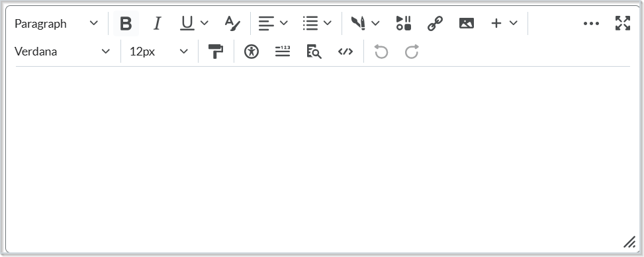The width and height of the screenshot is (644, 257).
Task: Toggle bold formatting
Action: 126,23
